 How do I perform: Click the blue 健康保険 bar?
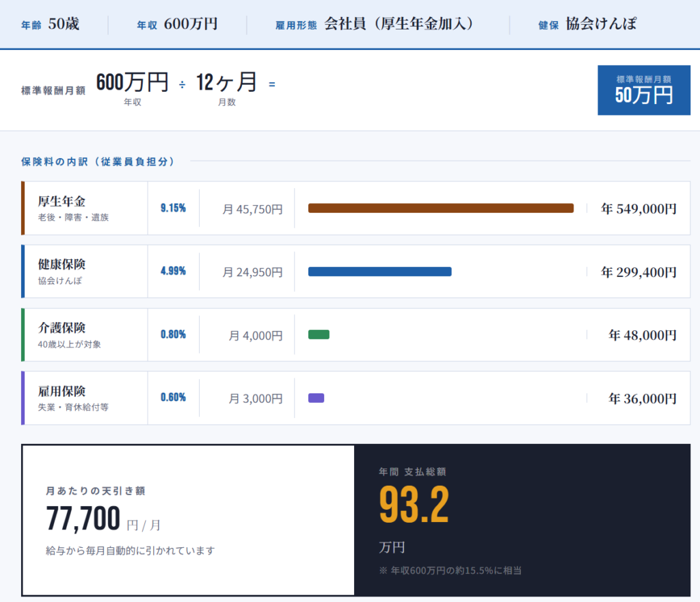click(x=379, y=272)
